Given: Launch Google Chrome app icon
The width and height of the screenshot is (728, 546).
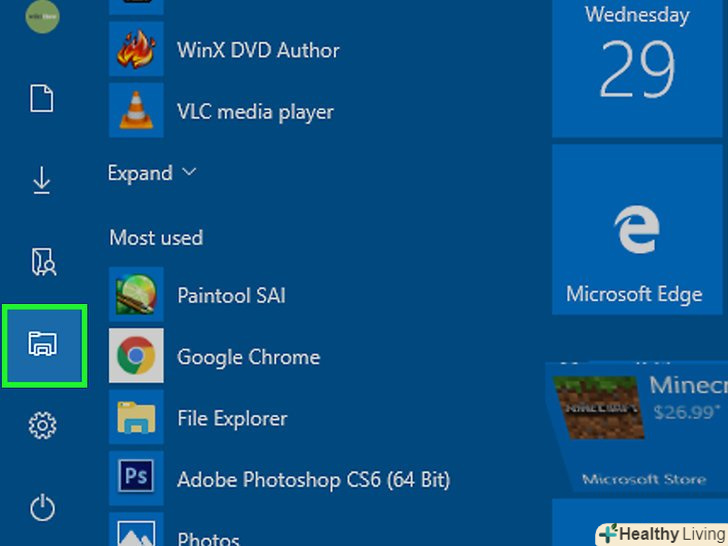Looking at the screenshot, I should [136, 356].
